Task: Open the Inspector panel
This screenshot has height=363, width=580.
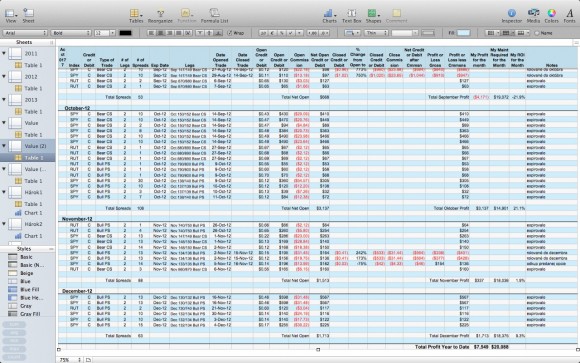Action: click(x=512, y=16)
